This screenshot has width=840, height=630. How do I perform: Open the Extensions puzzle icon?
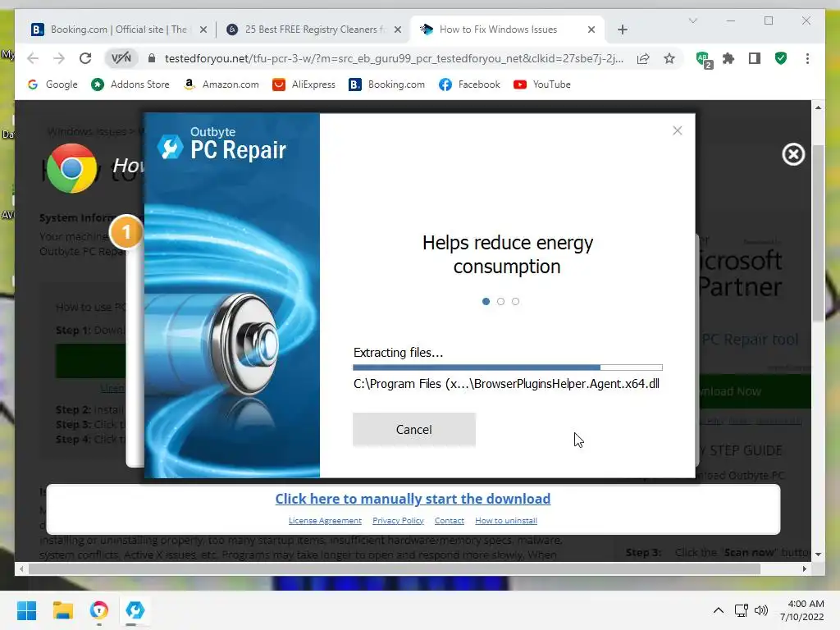[728, 58]
